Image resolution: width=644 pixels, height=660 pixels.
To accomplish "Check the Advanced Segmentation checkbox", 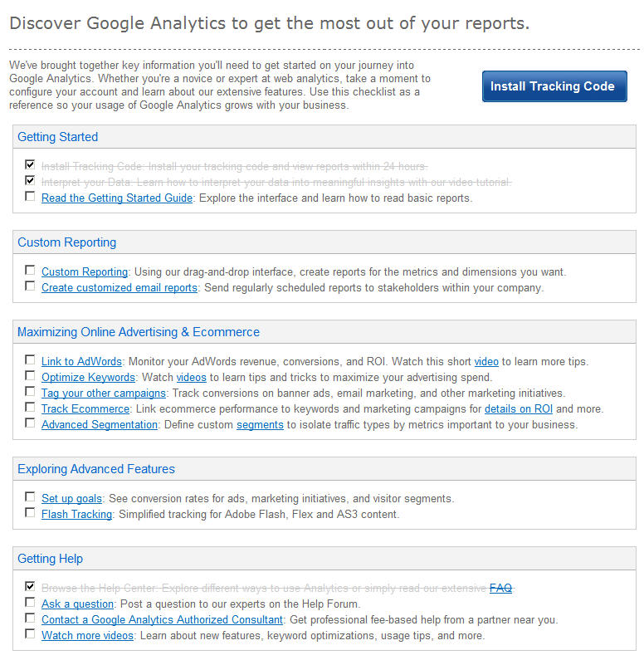I will [x=30, y=423].
